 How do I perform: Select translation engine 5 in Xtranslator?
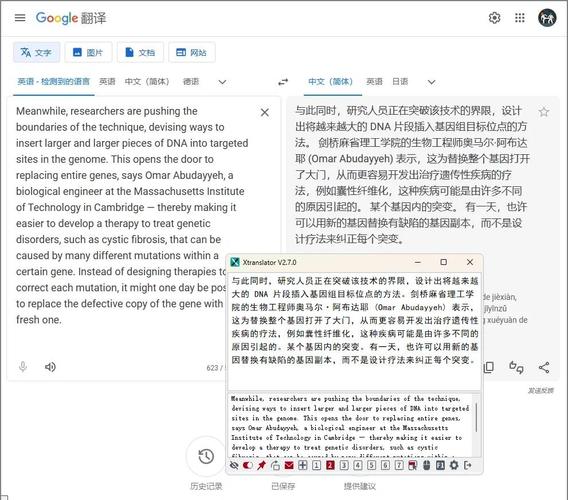[x=371, y=465]
